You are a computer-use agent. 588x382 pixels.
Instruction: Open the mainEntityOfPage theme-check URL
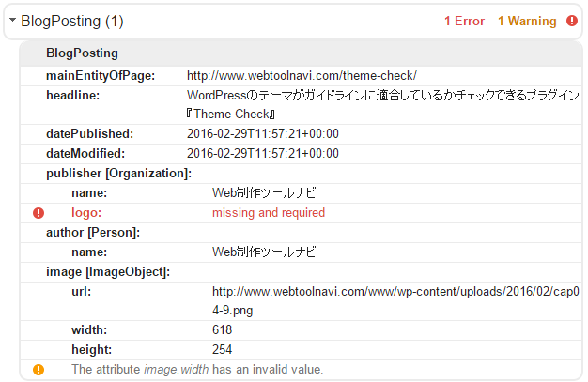pos(302,76)
